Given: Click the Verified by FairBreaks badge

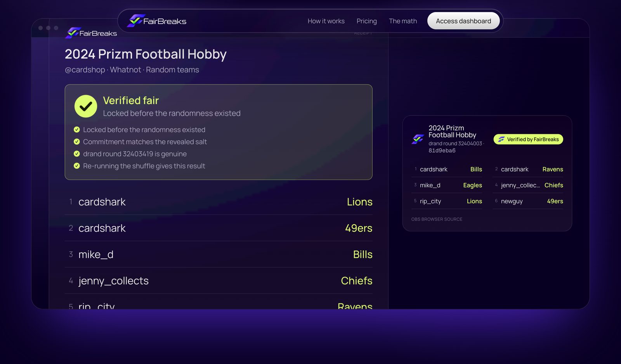Looking at the screenshot, I should tap(528, 139).
